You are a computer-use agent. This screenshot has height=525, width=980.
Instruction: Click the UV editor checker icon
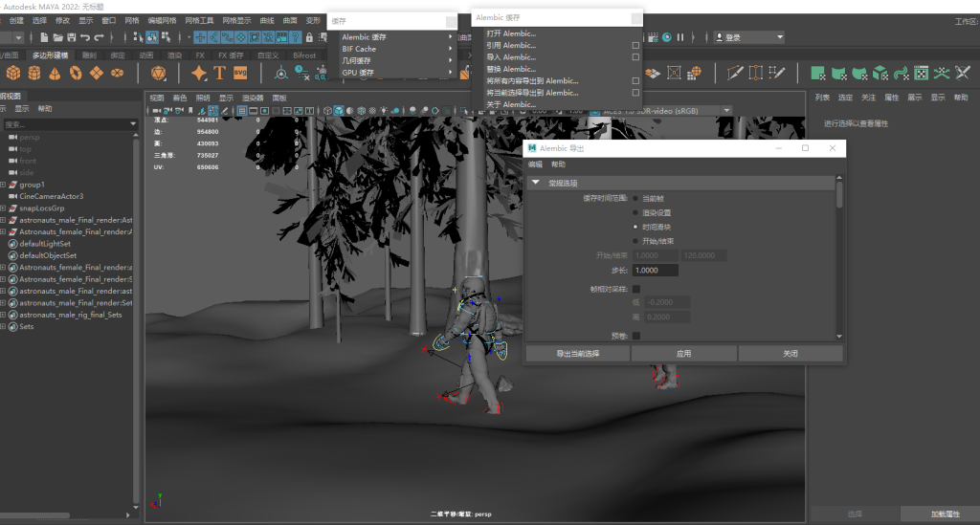922,73
